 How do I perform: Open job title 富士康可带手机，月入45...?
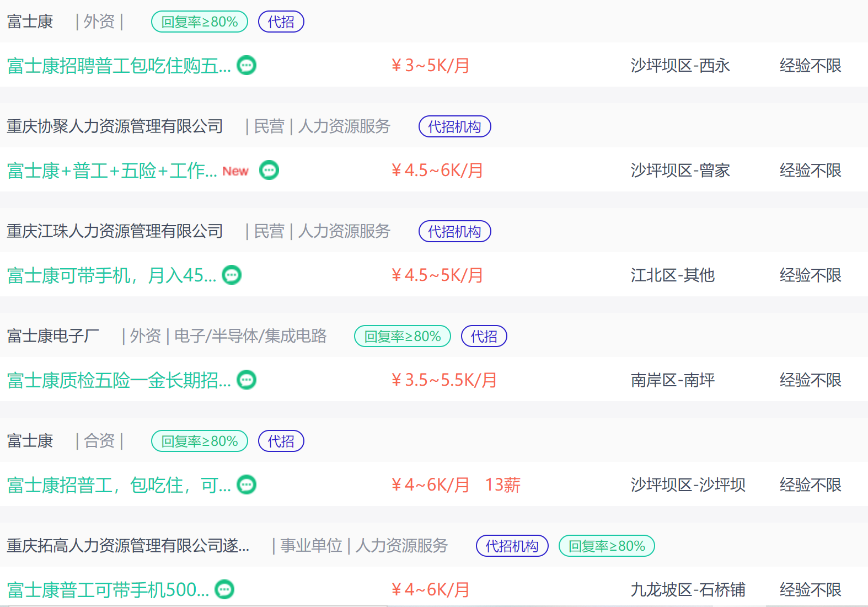point(111,275)
